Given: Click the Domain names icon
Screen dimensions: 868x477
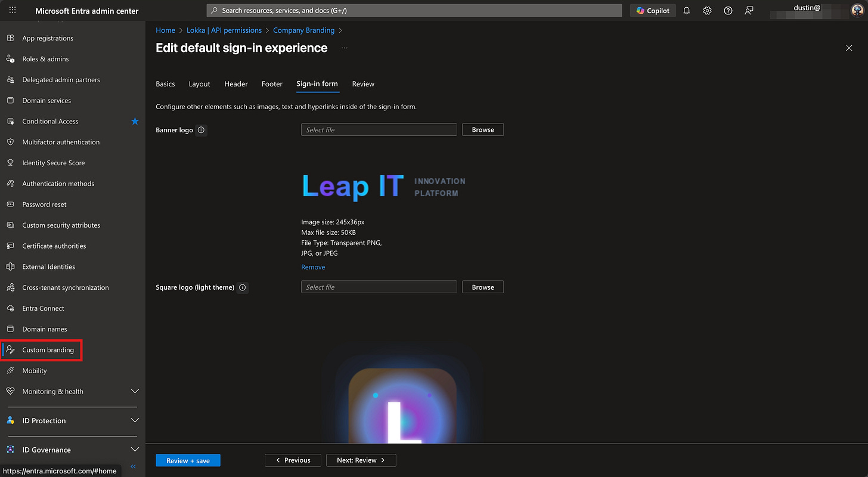Looking at the screenshot, I should coord(10,329).
